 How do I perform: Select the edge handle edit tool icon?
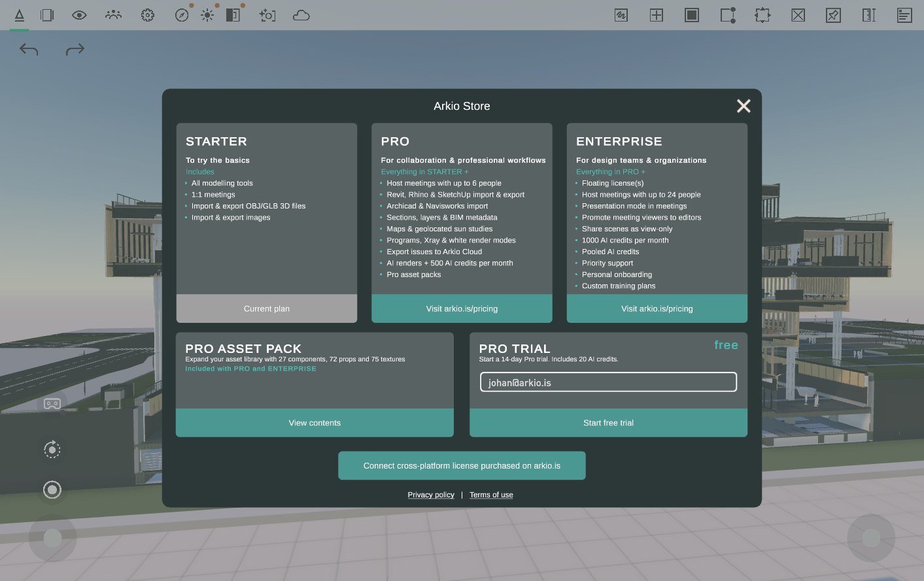[x=728, y=15]
